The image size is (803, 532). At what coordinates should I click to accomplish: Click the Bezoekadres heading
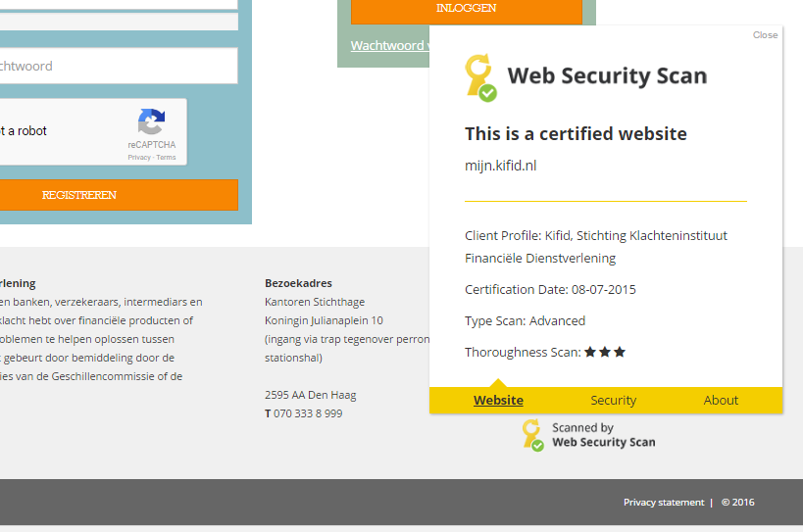pyautogui.click(x=298, y=283)
